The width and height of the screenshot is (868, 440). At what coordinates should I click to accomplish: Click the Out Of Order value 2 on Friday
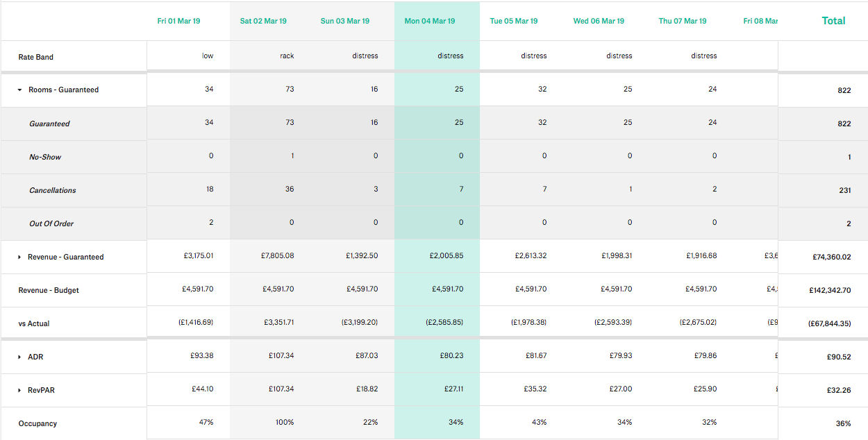211,223
